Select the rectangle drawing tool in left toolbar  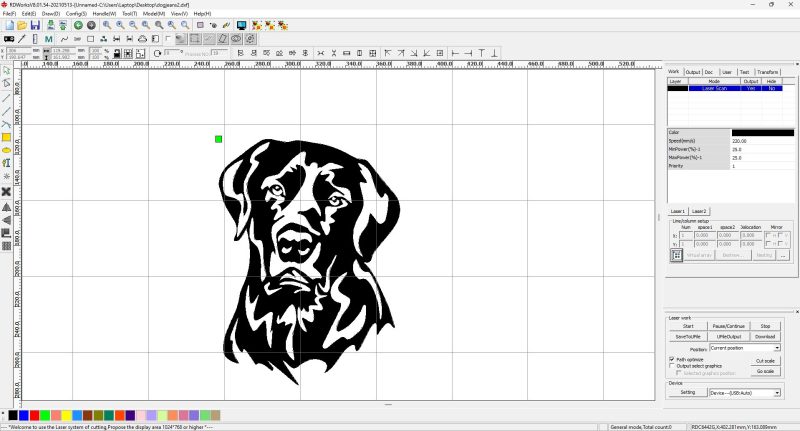pyautogui.click(x=6, y=137)
